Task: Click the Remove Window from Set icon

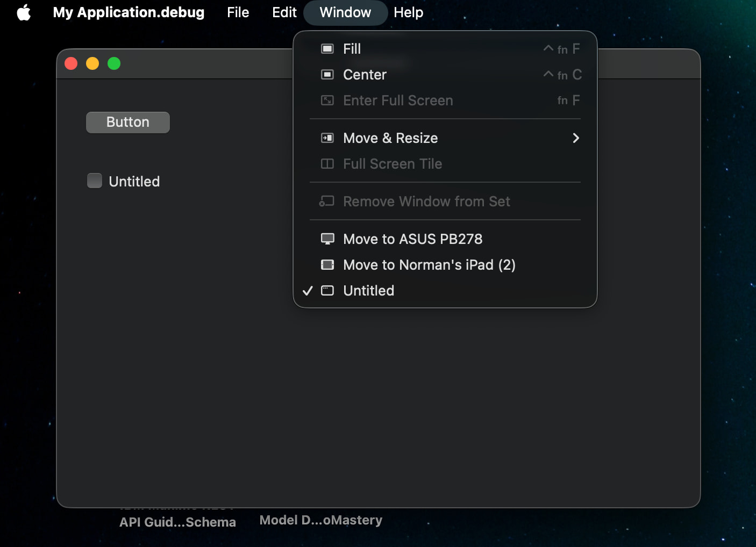Action: [x=327, y=201]
